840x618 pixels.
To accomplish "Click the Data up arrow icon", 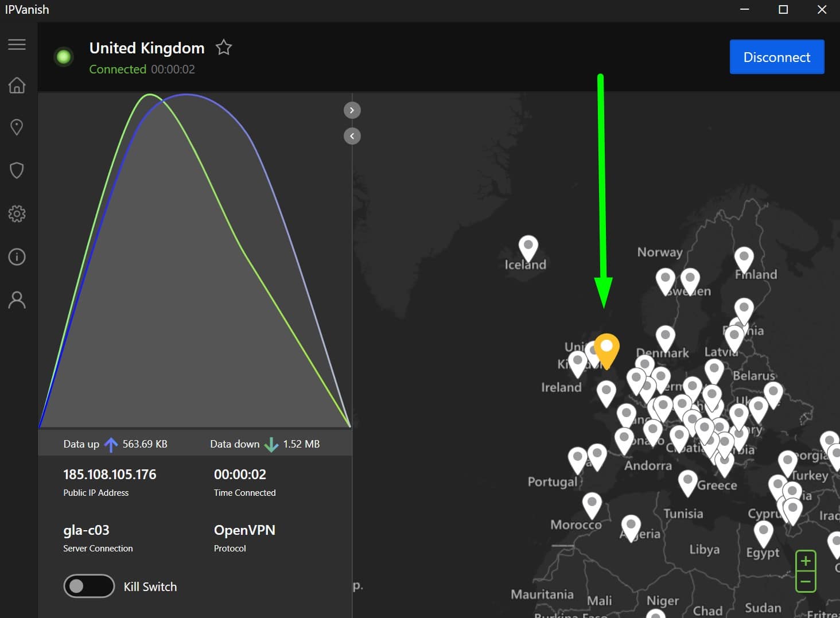I will [111, 445].
